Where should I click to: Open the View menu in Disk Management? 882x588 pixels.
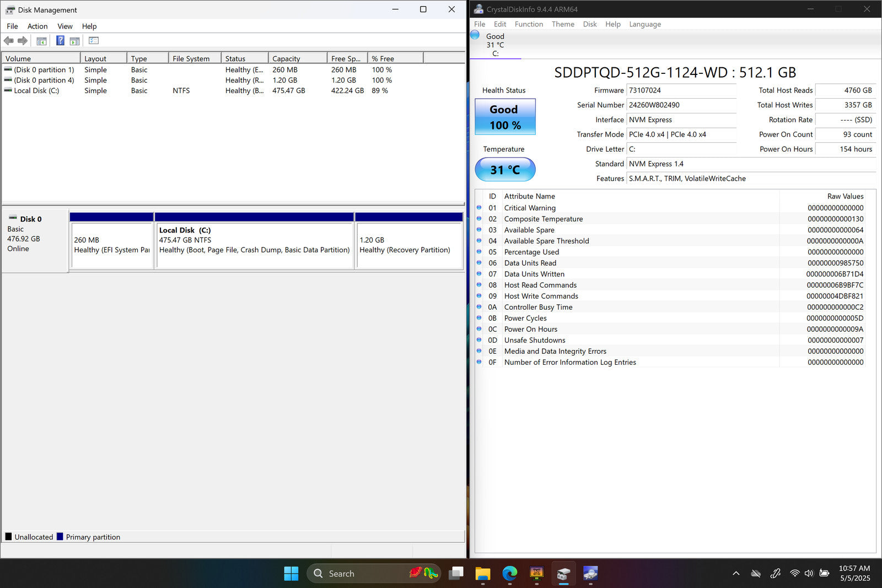point(65,26)
